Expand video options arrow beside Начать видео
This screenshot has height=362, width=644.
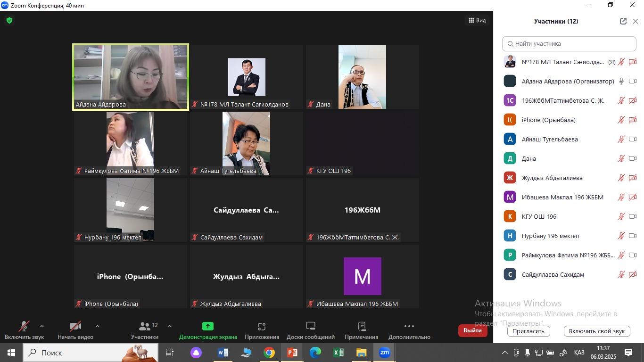(x=98, y=326)
